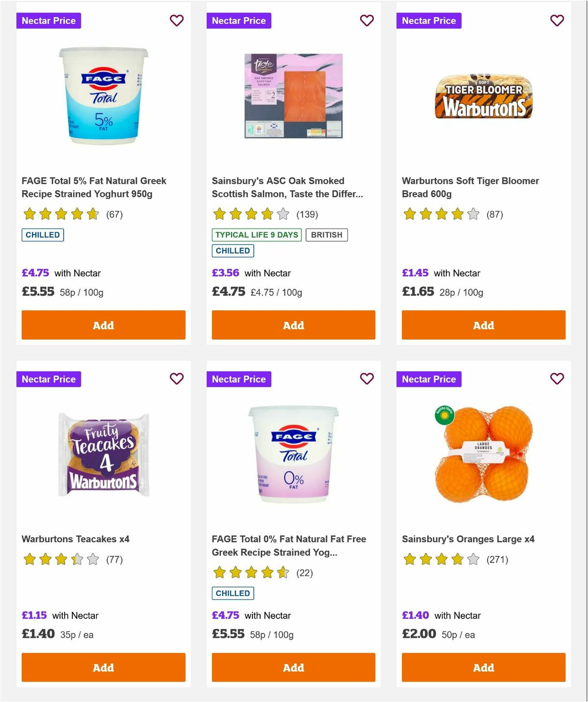Image resolution: width=588 pixels, height=702 pixels.
Task: Favourite the FAGE Total 5% yoghurt
Action: [x=176, y=21]
